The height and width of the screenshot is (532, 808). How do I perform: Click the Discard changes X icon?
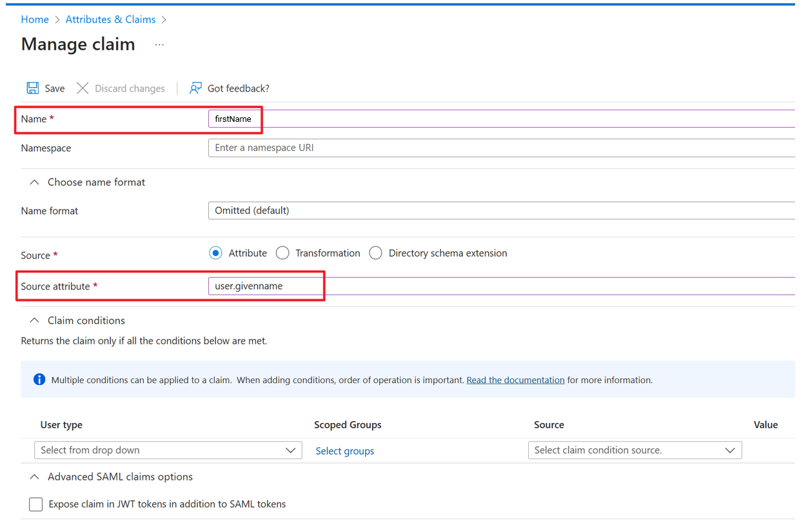coord(83,88)
